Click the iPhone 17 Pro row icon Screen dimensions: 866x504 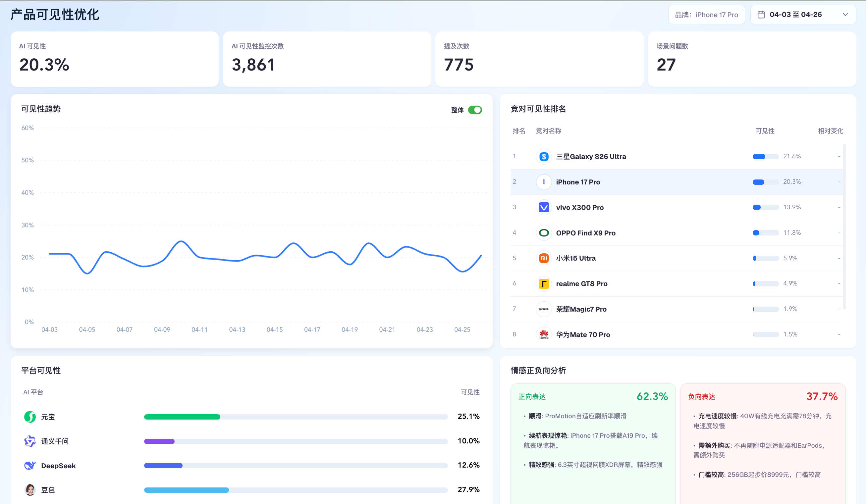click(544, 182)
